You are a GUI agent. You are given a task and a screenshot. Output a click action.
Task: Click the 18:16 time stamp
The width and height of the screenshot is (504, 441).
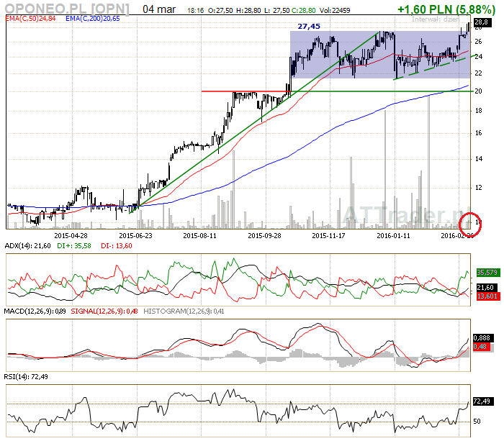pyautogui.click(x=195, y=11)
